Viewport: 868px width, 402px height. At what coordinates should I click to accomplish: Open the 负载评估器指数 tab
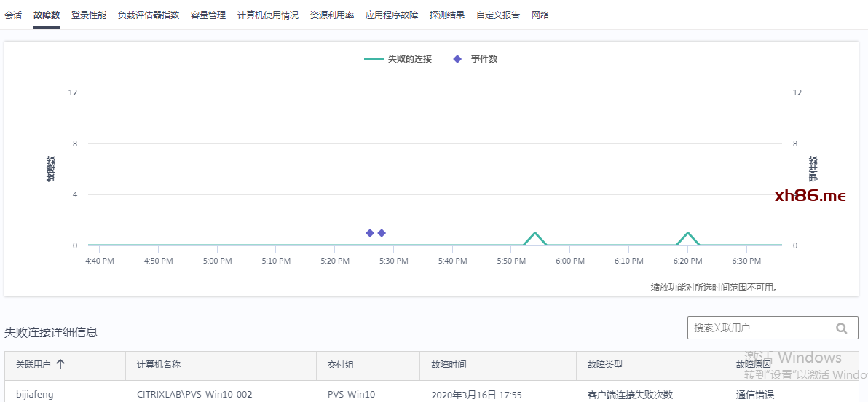click(149, 15)
